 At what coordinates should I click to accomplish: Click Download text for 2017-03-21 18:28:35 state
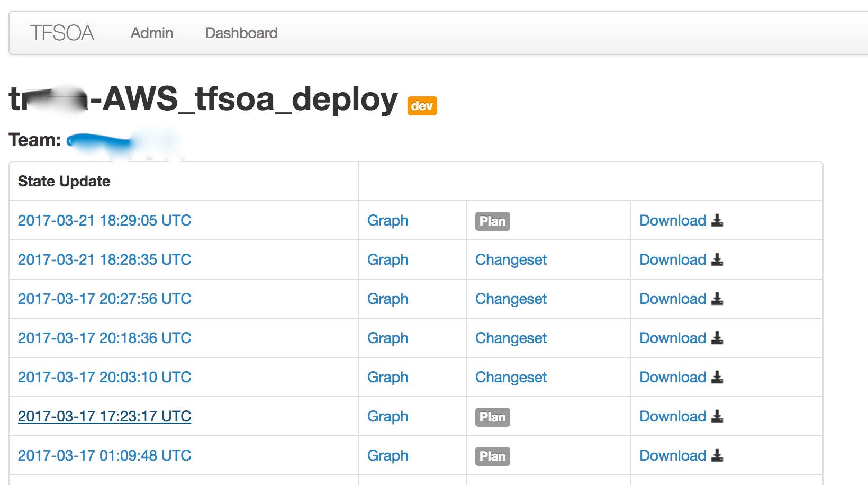click(x=673, y=259)
